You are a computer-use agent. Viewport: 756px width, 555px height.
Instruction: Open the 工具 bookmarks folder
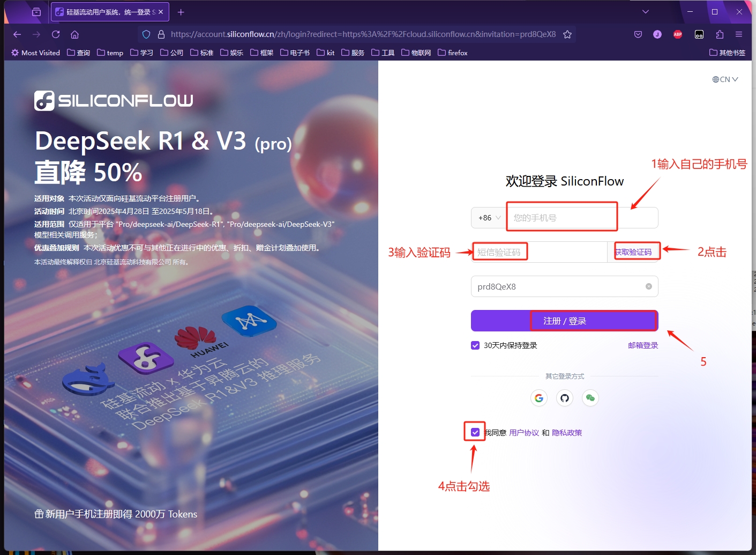383,53
